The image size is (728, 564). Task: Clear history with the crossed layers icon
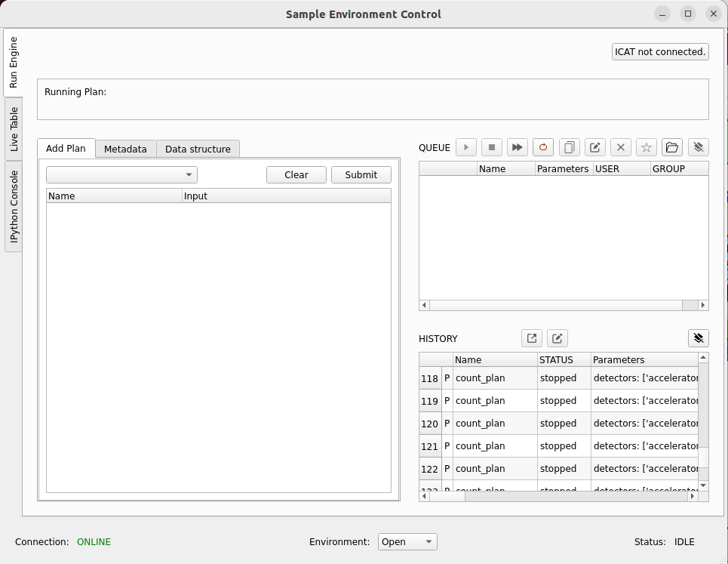tap(699, 338)
